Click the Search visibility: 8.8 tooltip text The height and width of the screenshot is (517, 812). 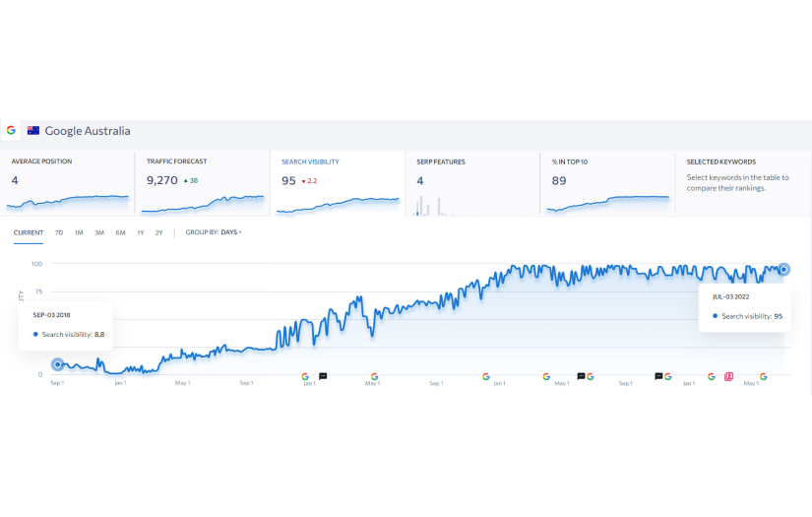73,335
